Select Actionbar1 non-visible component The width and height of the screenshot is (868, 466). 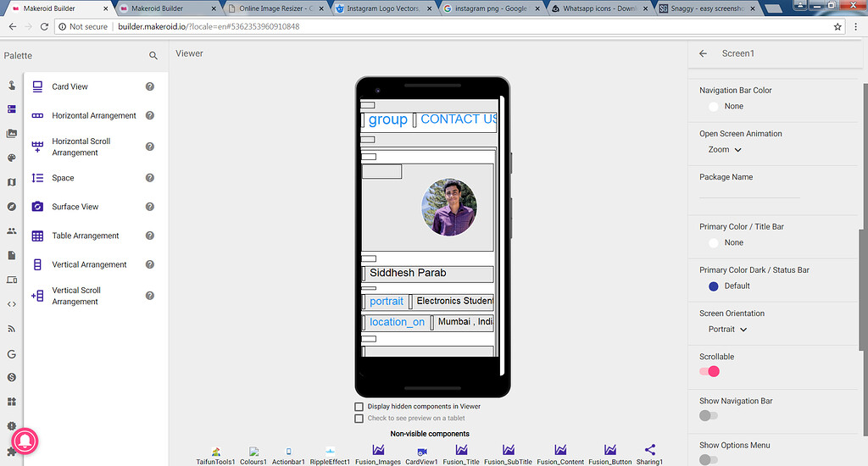288,456
